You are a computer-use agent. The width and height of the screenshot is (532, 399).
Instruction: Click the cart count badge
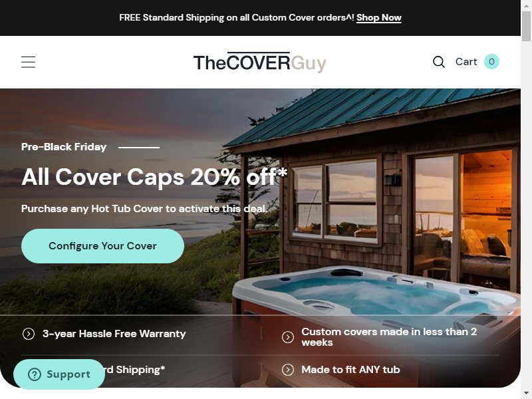(491, 62)
